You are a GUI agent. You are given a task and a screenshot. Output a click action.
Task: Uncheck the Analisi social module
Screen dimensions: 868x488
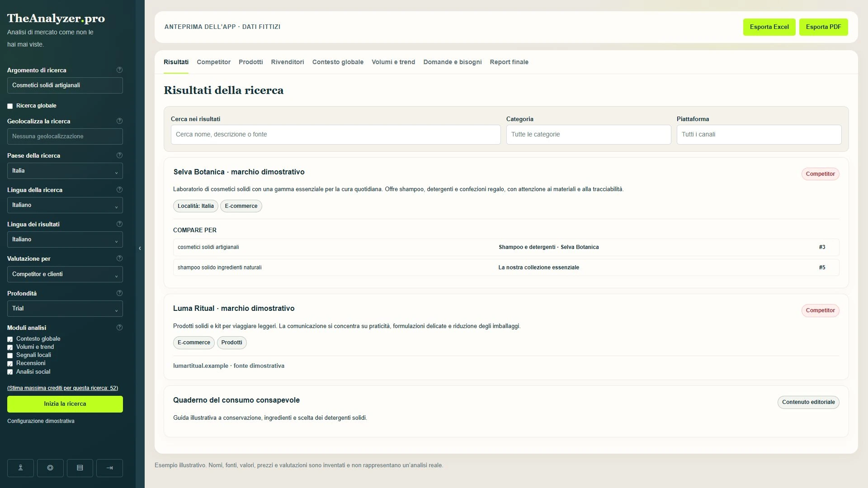[x=10, y=372]
